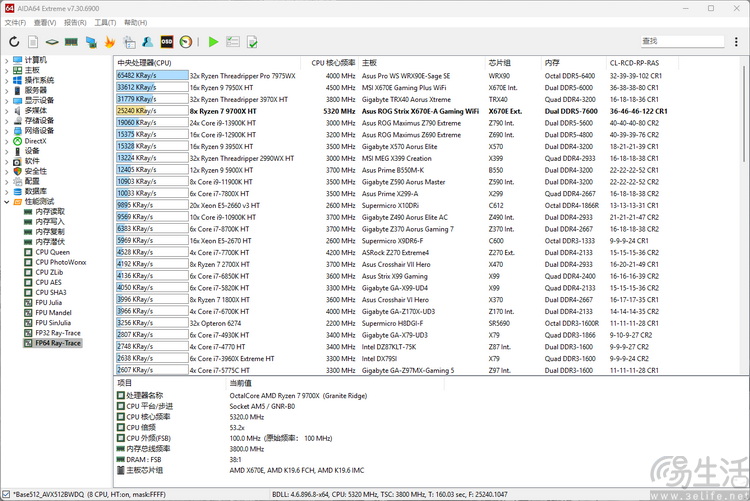Expand the 网络设备 tree node arrow

tap(7, 131)
